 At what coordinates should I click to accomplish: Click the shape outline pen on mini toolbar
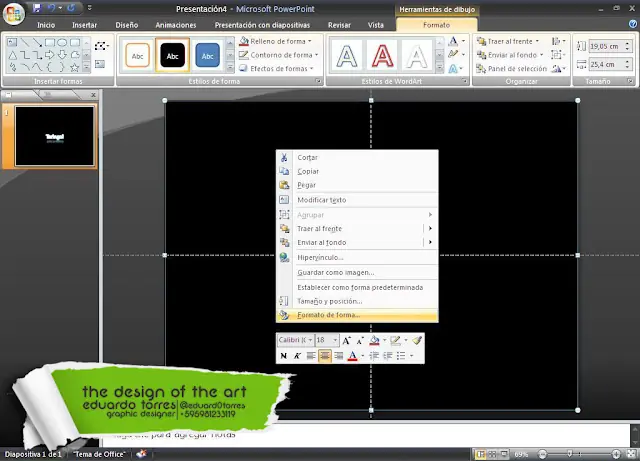(395, 341)
